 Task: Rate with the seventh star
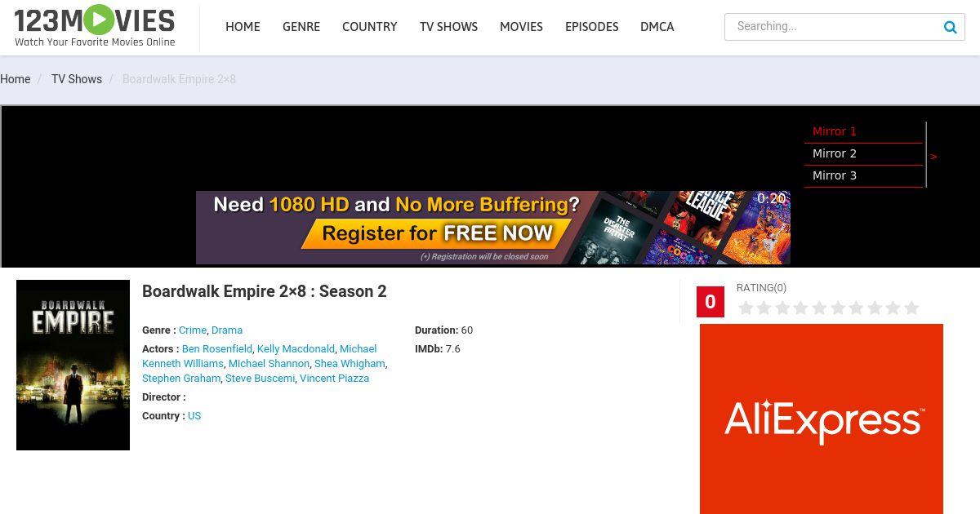click(856, 308)
